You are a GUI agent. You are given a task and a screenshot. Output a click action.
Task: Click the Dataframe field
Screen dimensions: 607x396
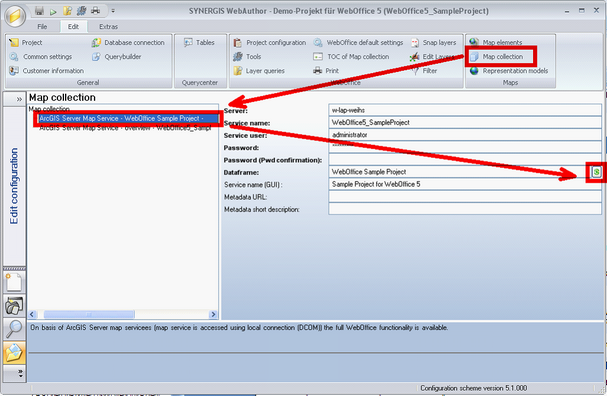pos(459,172)
